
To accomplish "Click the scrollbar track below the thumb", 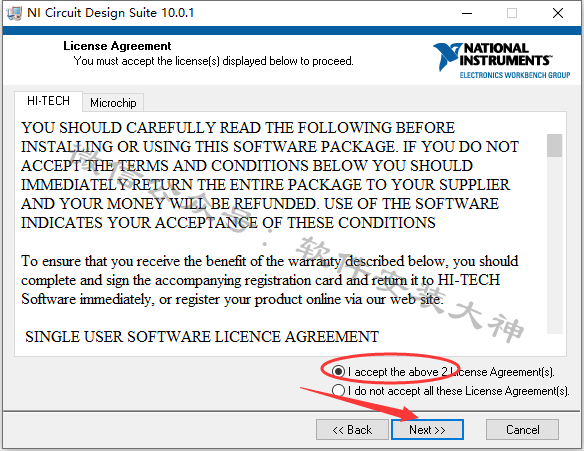I will tap(554, 246).
